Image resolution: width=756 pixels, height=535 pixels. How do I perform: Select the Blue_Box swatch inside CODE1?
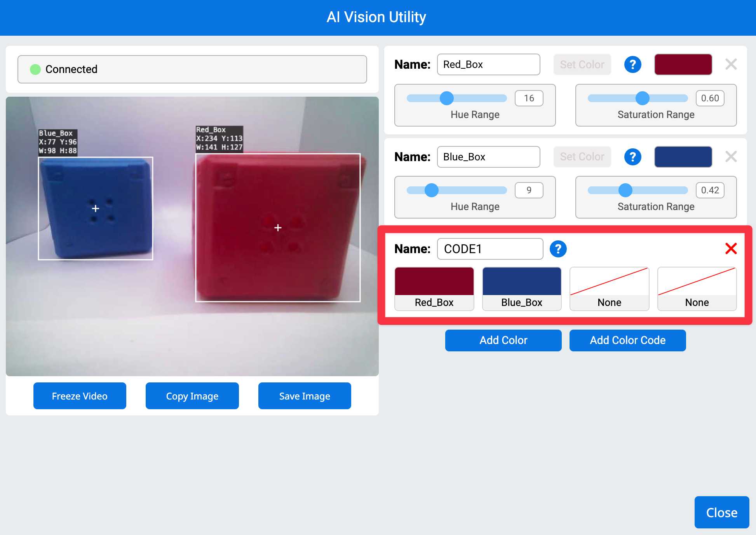coord(522,289)
